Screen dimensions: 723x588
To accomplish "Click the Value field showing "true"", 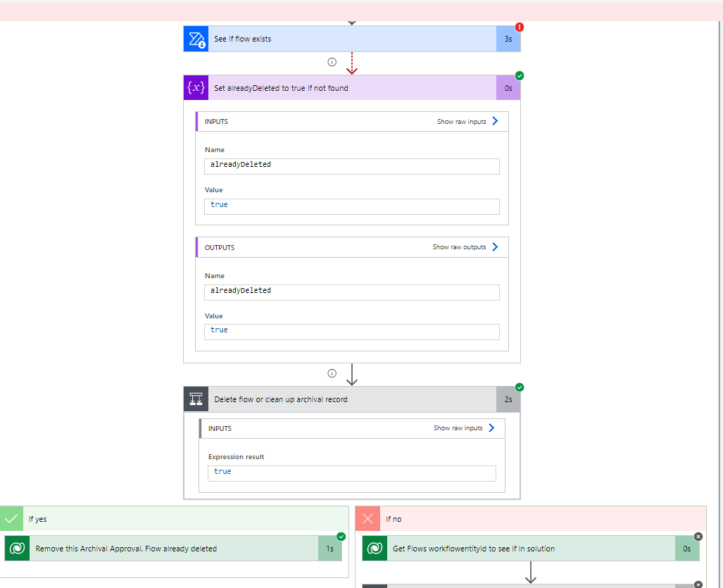I will coord(351,206).
